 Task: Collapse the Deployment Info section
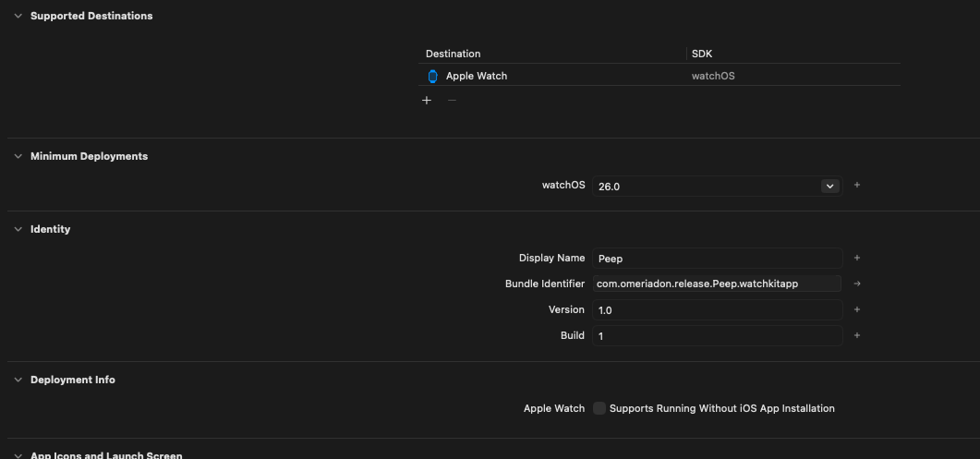click(18, 380)
